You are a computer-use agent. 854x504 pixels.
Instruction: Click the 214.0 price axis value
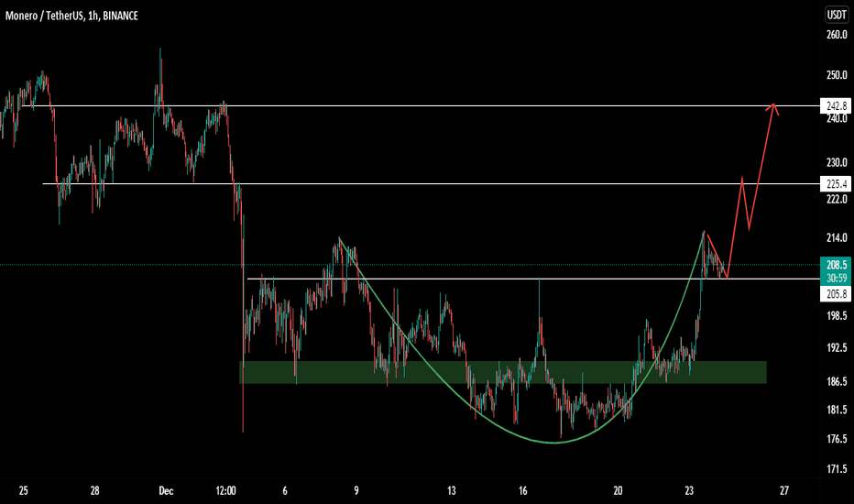point(837,237)
